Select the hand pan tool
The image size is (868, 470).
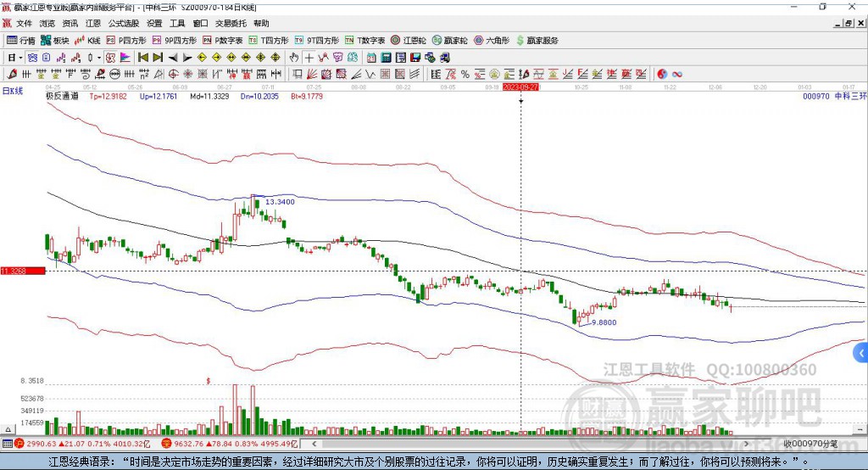click(294, 58)
